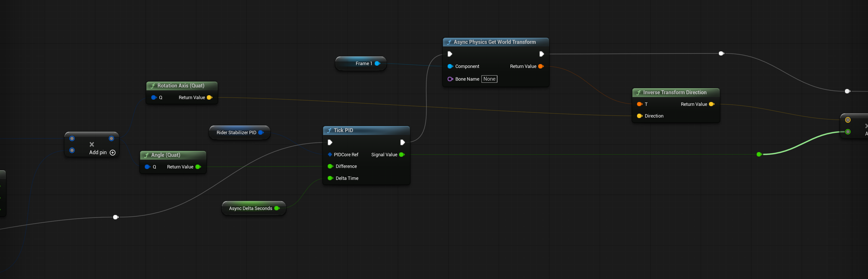Image resolution: width=868 pixels, height=279 pixels.
Task: Click Angle (Quat) Return Value pin
Action: tap(198, 167)
